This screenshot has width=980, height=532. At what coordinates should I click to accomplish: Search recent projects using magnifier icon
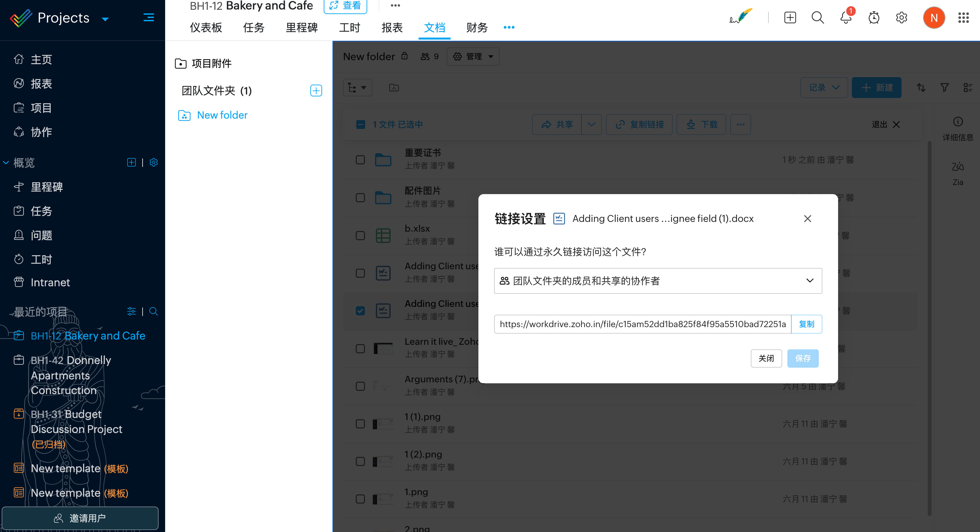coord(153,311)
